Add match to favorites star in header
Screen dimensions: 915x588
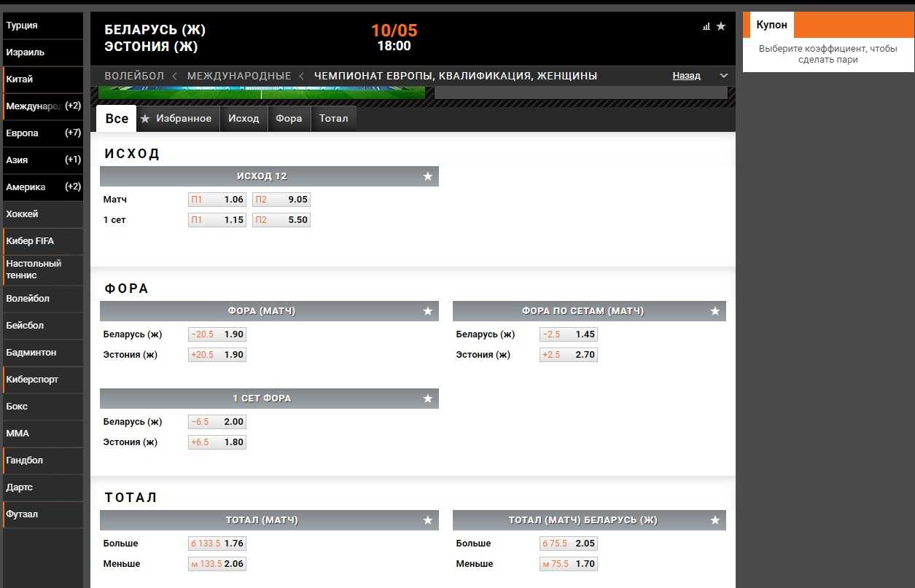point(721,26)
